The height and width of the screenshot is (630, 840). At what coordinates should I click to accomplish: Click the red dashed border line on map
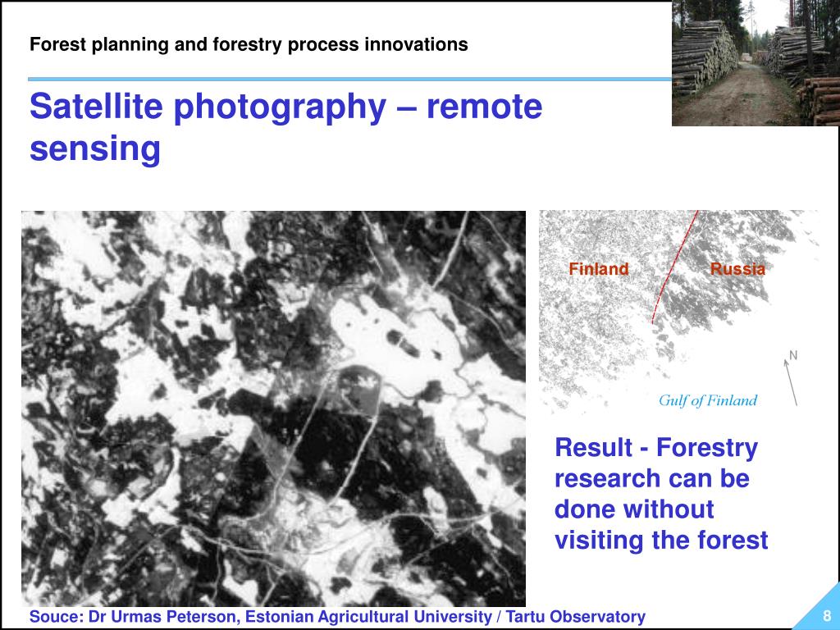(674, 267)
